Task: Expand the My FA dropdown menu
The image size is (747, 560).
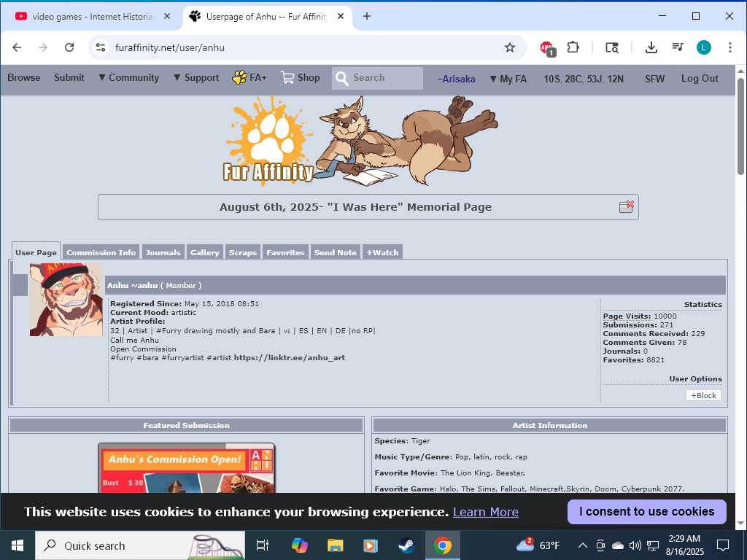Action: pyautogui.click(x=508, y=79)
